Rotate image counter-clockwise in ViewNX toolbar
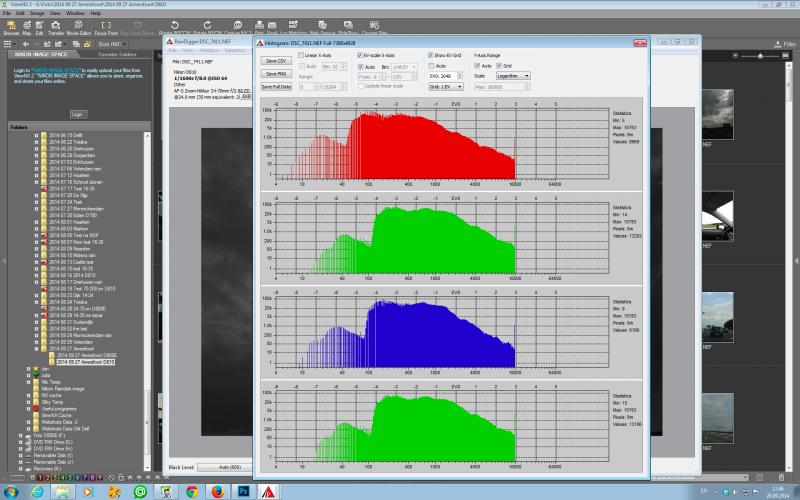Viewport: 800px width, 500px height. (x=174, y=26)
